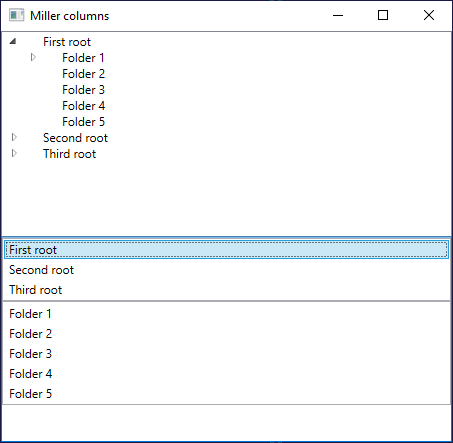Expand the Third root tree arrow
This screenshot has height=443, width=453.
coord(14,153)
